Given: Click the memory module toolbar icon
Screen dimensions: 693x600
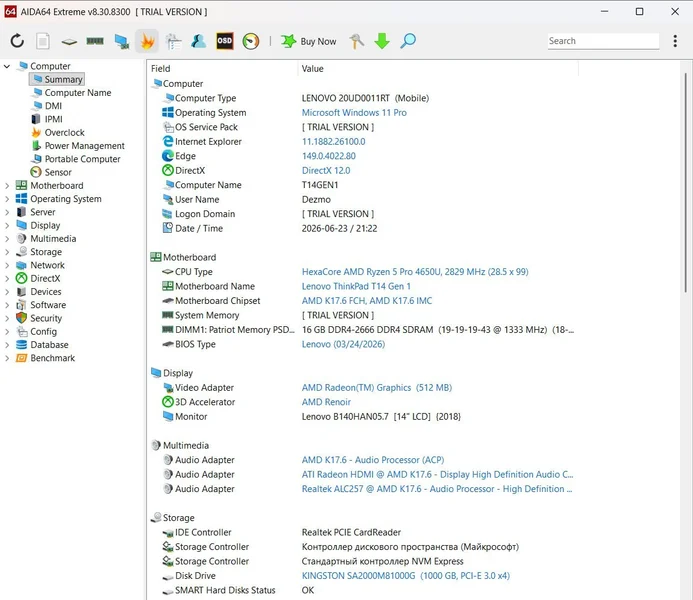Looking at the screenshot, I should tap(95, 41).
